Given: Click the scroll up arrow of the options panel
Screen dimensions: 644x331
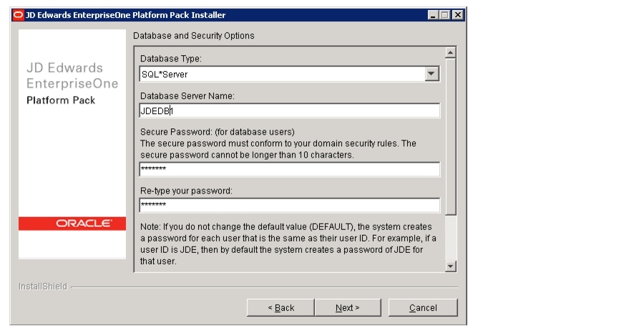Looking at the screenshot, I should [x=451, y=52].
